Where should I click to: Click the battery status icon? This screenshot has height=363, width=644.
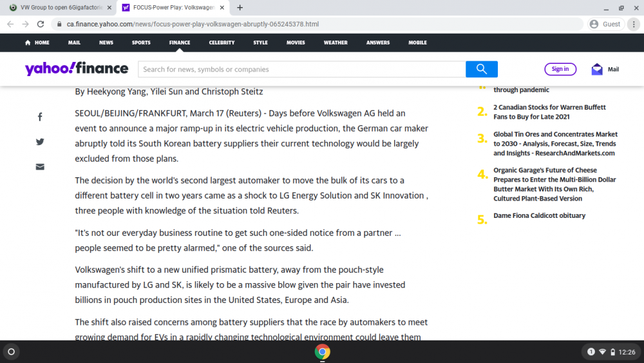[x=612, y=352]
